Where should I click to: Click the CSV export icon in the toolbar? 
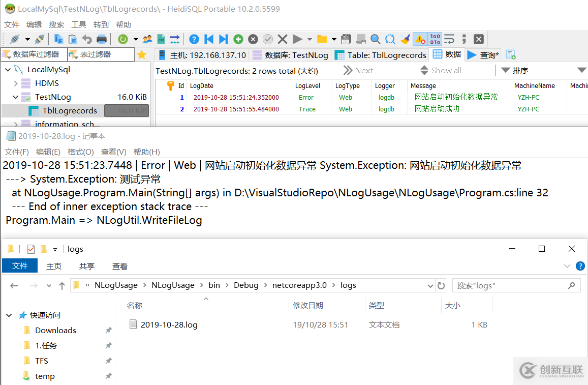[x=161, y=39]
